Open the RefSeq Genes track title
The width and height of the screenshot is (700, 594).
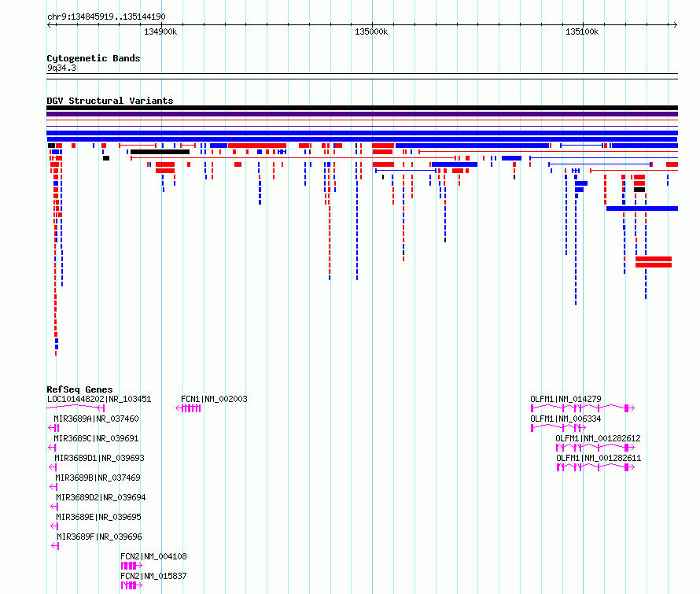(x=79, y=389)
